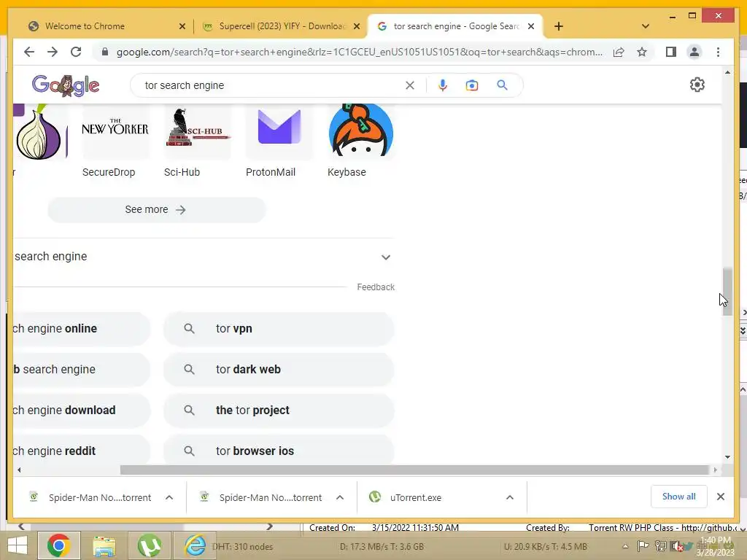This screenshot has height=560, width=747.
Task: Expand the search engine question chevron
Action: click(386, 257)
